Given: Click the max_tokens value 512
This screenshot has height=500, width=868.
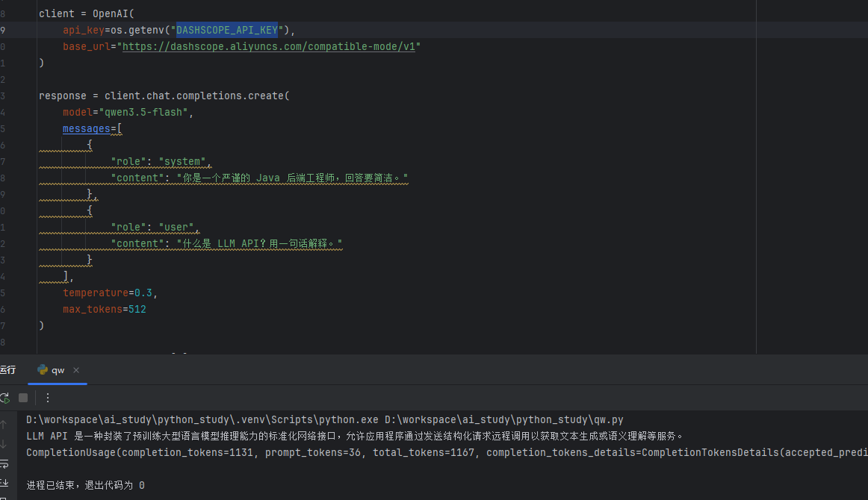Looking at the screenshot, I should (x=137, y=309).
